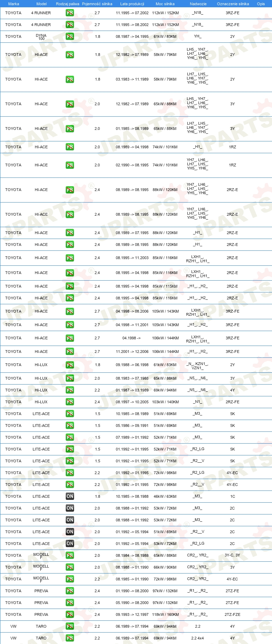Click ON diesel icon in LITE-ACE _R2_LG 2C row
Image resolution: width=272 pixels, height=644 pixels.
[x=70, y=544]
